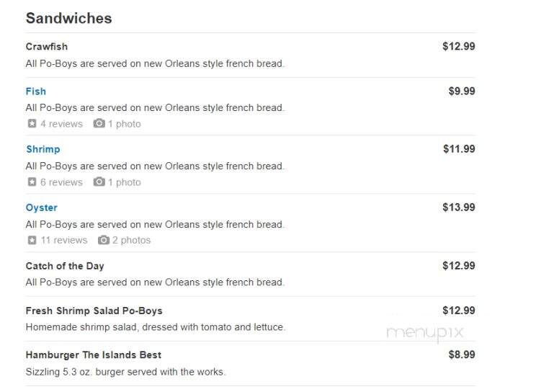
Task: Click the Sandwiches section heading
Action: 69,19
